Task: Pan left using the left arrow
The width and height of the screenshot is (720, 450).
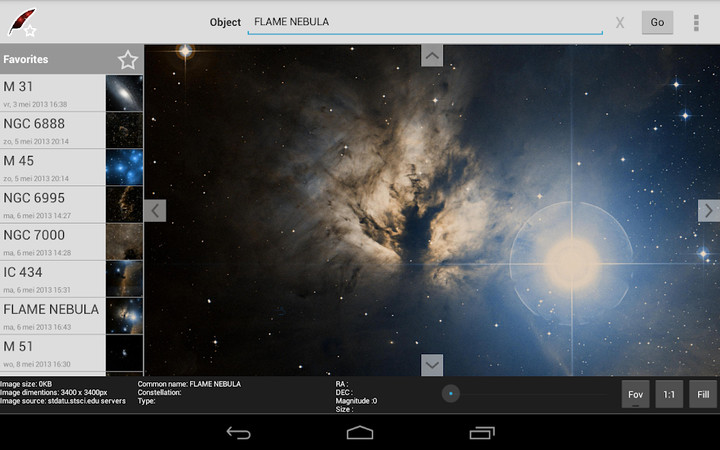Action: 155,211
